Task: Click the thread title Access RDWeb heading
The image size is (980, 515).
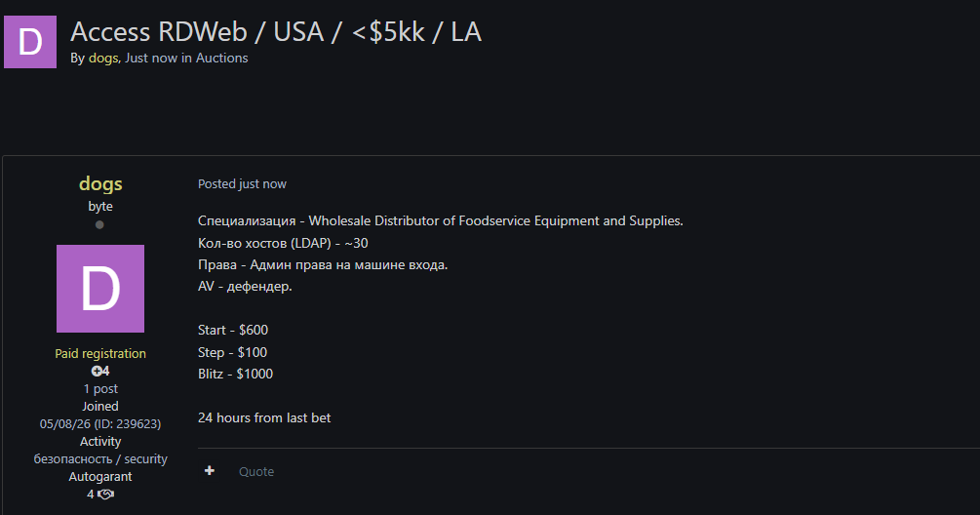Action: coord(276,32)
